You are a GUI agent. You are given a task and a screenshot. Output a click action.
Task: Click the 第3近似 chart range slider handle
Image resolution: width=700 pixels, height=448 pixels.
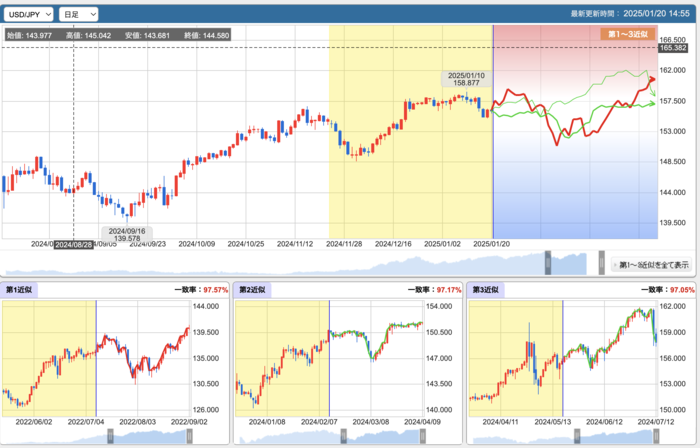pyautogui.click(x=577, y=435)
